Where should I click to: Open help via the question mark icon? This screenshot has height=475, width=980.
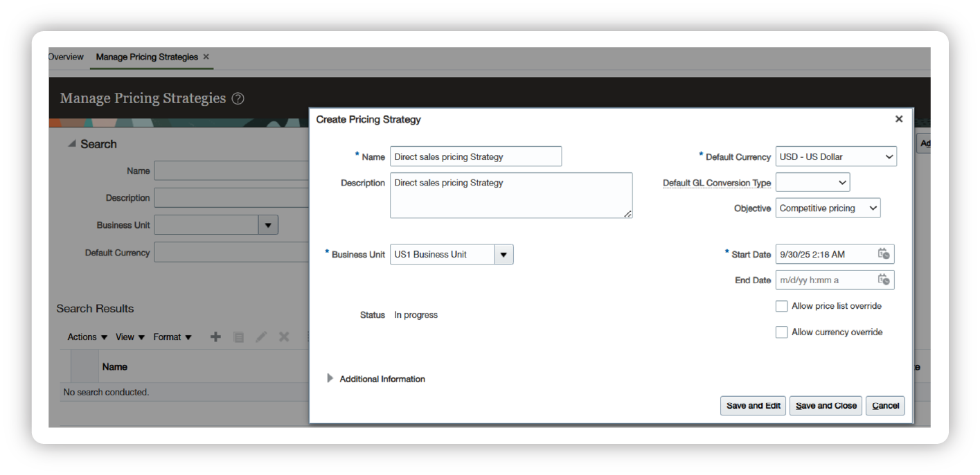[x=237, y=98]
